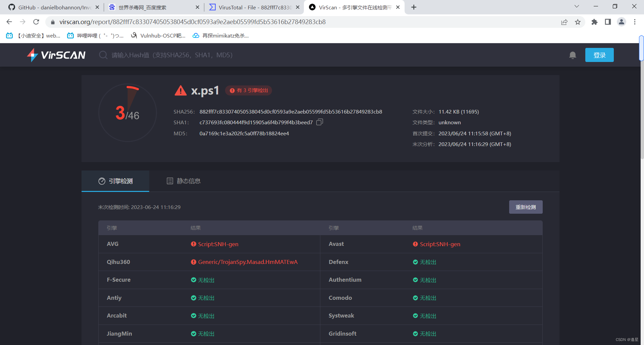Viewport: 644px width, 345px height.
Task: Click the browser back arrow
Action: [x=9, y=22]
